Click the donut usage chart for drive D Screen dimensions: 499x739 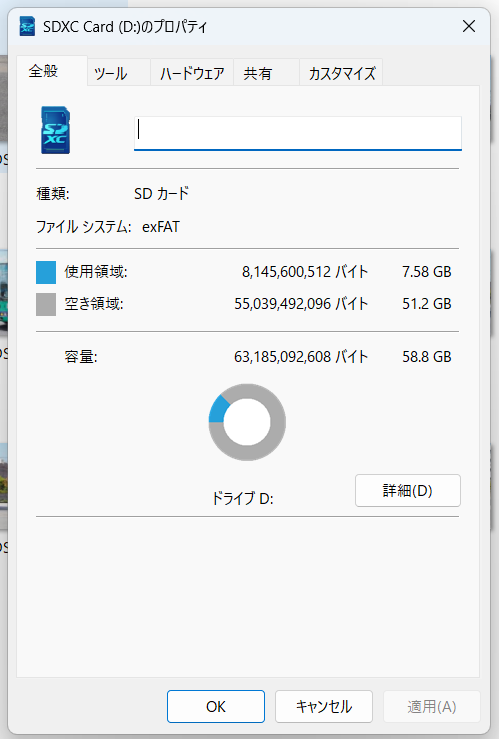(247, 422)
